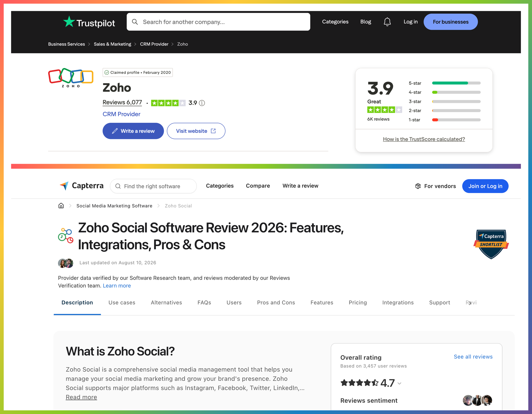Click the search magnifier in Trustpilot bar
This screenshot has height=414, width=532.
point(135,22)
